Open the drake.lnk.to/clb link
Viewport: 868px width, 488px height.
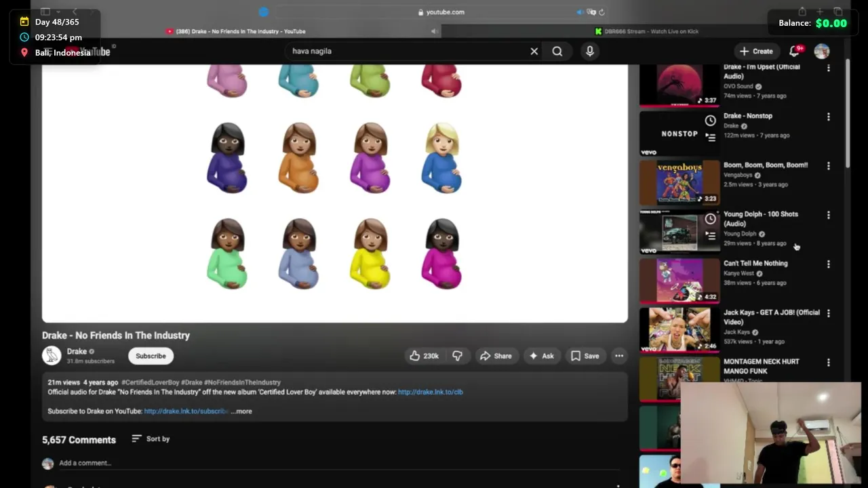click(x=430, y=392)
